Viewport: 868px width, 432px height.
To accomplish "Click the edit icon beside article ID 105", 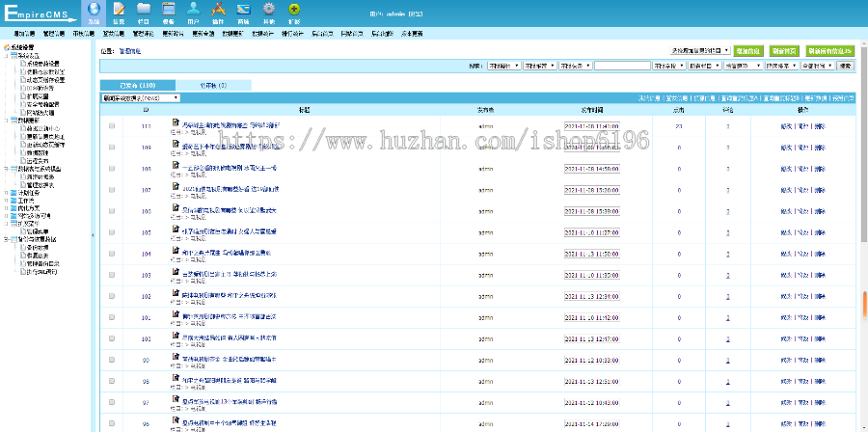I will pos(176,229).
